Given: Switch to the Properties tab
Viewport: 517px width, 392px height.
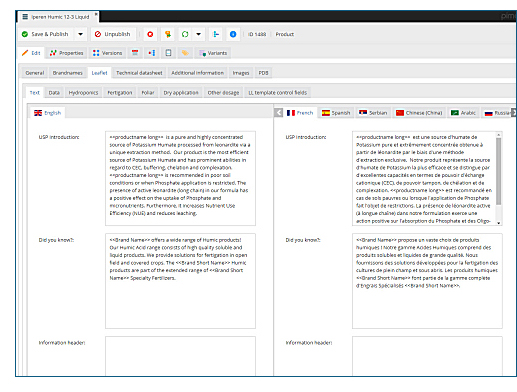Looking at the screenshot, I should [66, 53].
